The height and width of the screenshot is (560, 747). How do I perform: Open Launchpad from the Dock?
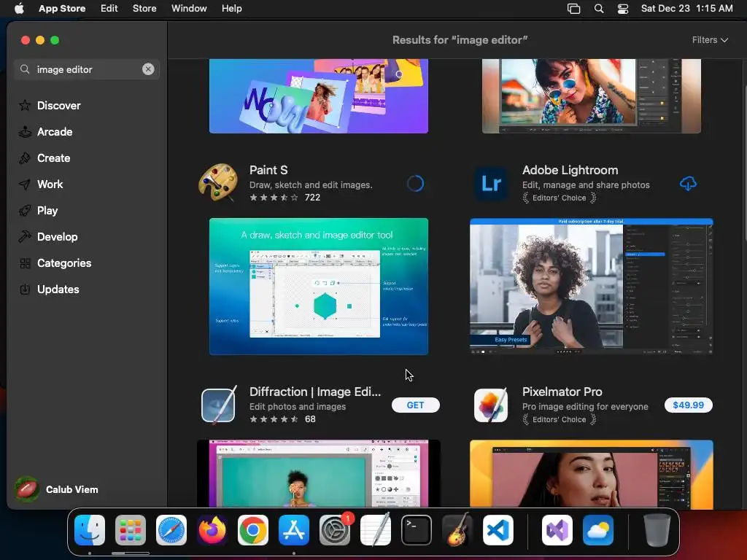coord(131,530)
